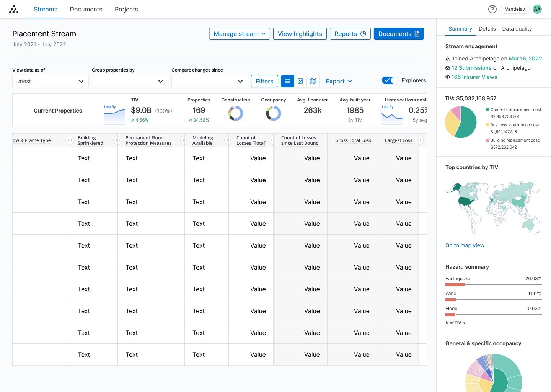
Task: Click Count of Losses since Last Bound header
Action: [x=300, y=140]
